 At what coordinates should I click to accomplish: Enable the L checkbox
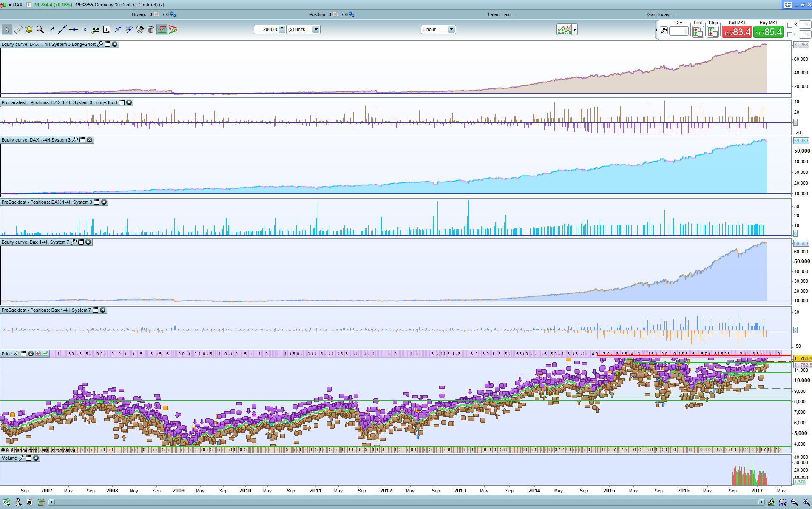point(790,35)
